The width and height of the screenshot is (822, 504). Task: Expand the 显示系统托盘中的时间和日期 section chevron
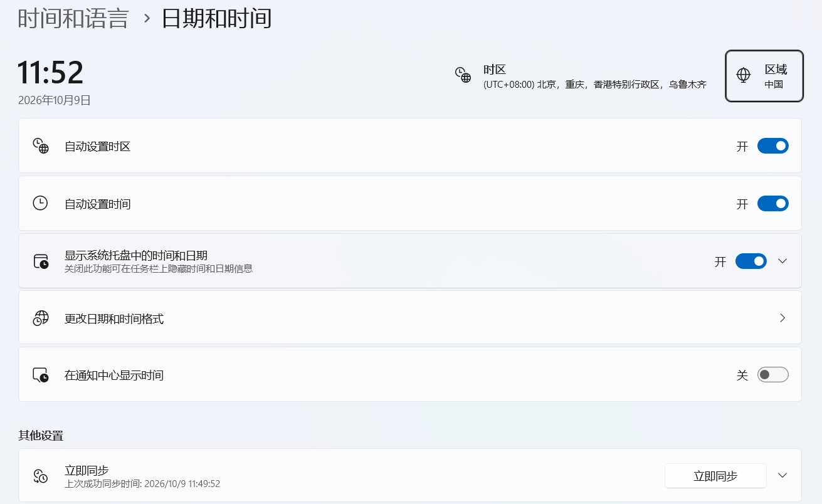(x=782, y=261)
